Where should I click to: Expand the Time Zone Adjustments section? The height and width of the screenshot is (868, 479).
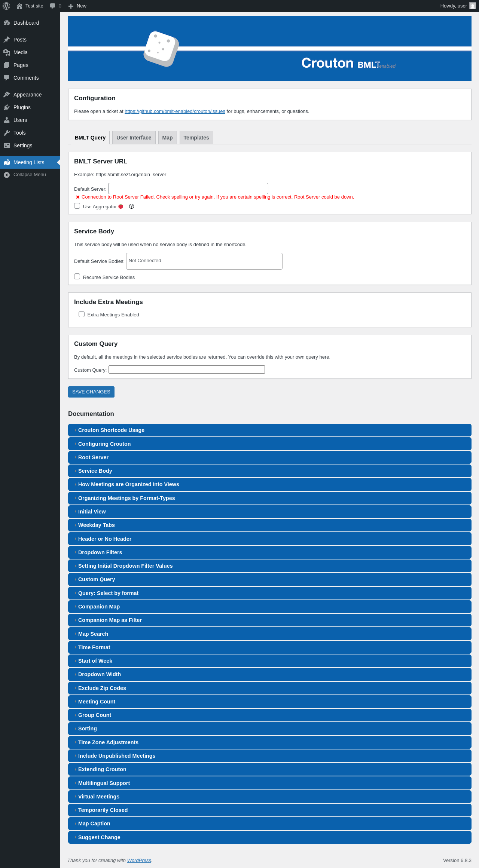tap(269, 742)
